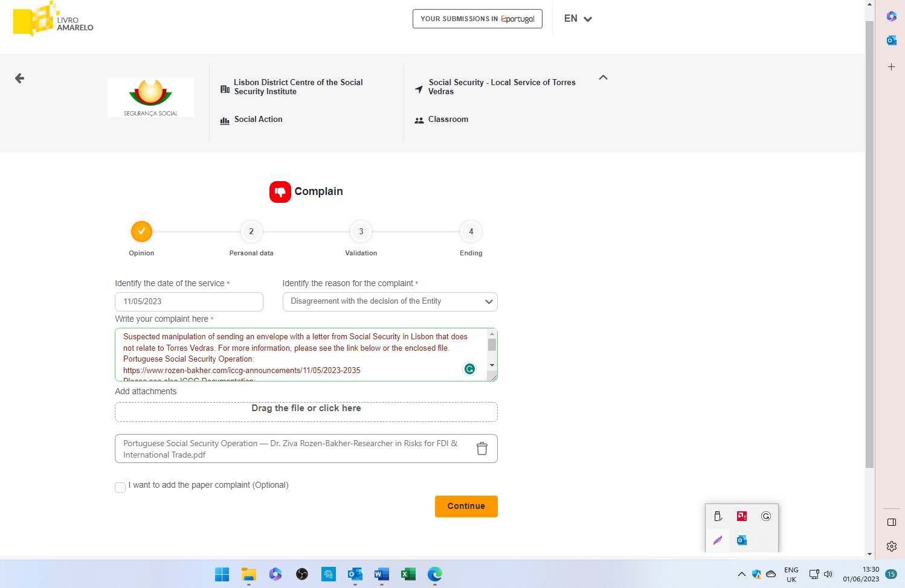Screen dimensions: 905x588
Task: Open Excel from the taskbar
Action: 408,574
